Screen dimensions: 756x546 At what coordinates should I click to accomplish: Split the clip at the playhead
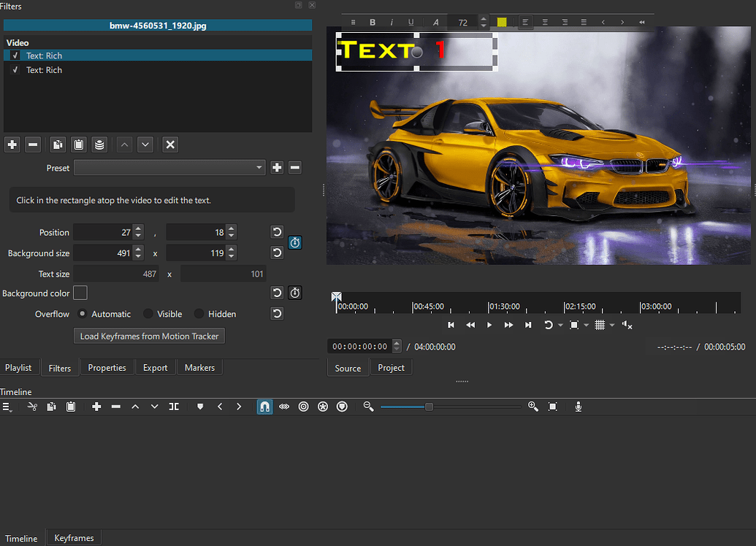(x=174, y=407)
